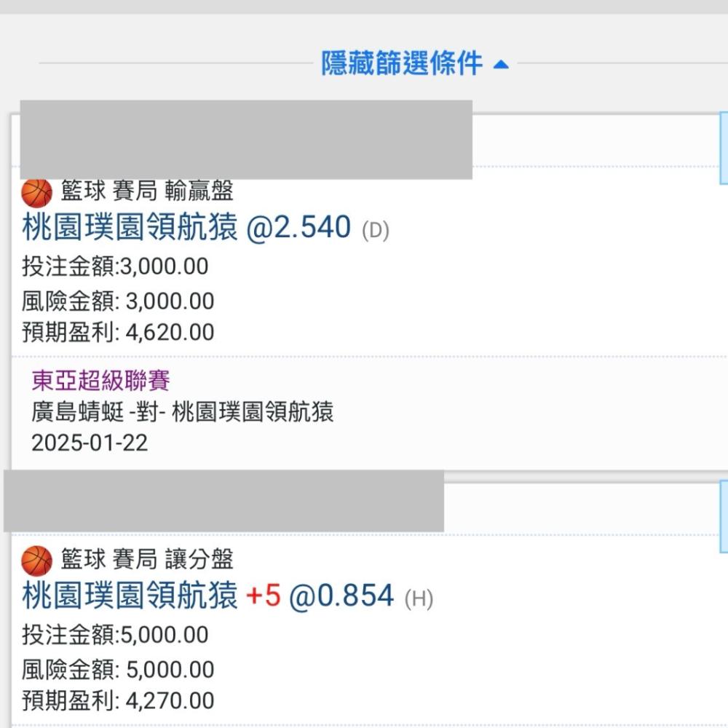
Task: Open the 東亞超級聯賽 league link
Action: point(100,381)
